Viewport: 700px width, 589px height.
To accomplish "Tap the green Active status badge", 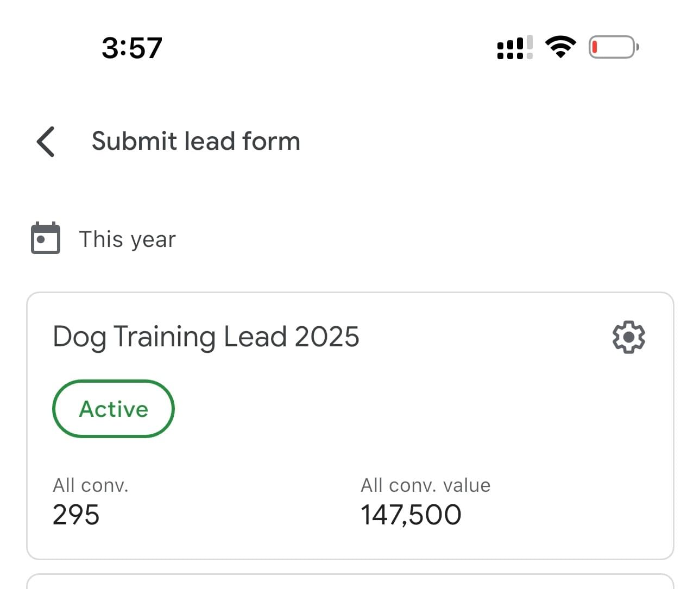I will coord(113,409).
